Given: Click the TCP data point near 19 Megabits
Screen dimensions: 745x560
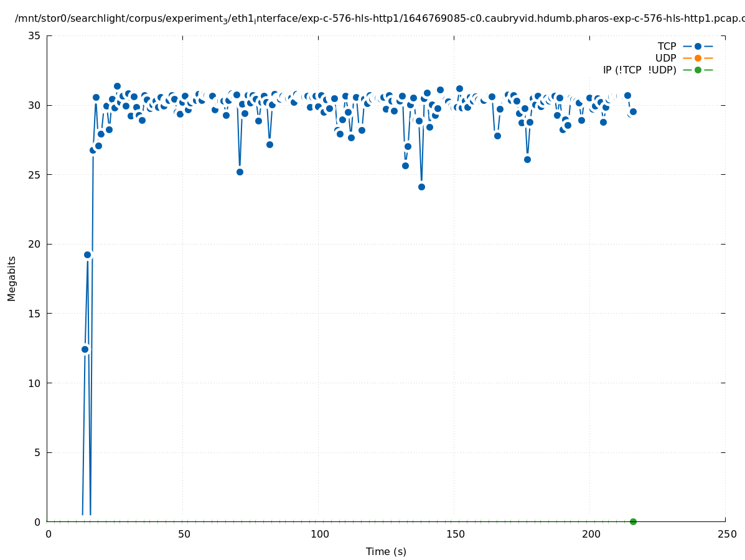Looking at the screenshot, I should [x=87, y=254].
